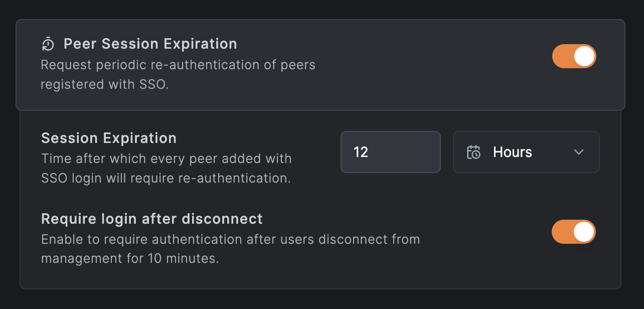This screenshot has width=644, height=309.
Task: Click the calendar-clock icon in the unit selector
Action: coord(473,152)
